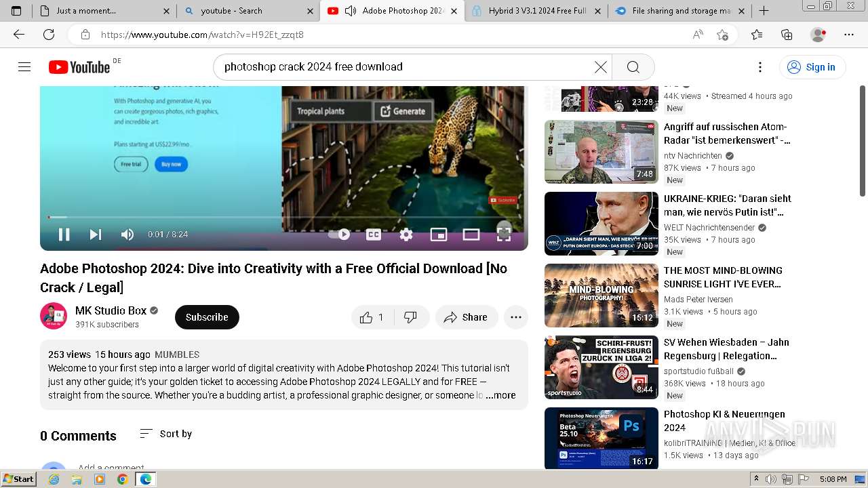Open the Windows Start menu
The image size is (868, 488).
(x=18, y=479)
